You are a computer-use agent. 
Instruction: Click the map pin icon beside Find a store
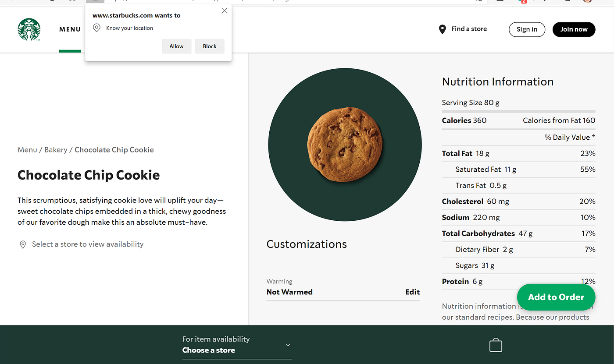443,29
